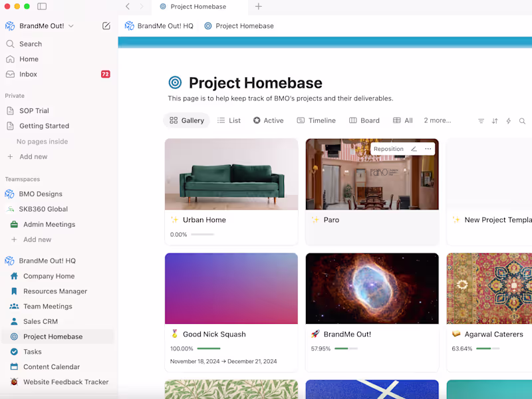Image resolution: width=532 pixels, height=399 pixels.
Task: Select the Sales CRM page icon
Action: (13, 321)
